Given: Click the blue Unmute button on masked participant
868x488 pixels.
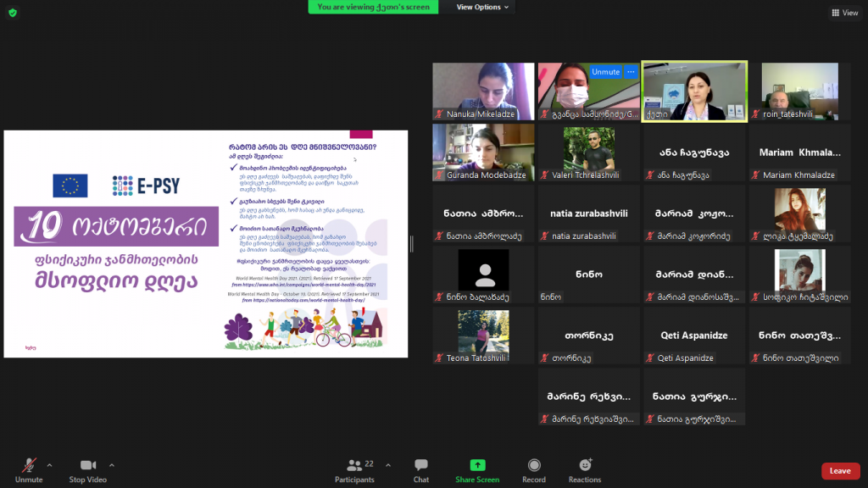Looking at the screenshot, I should [605, 72].
